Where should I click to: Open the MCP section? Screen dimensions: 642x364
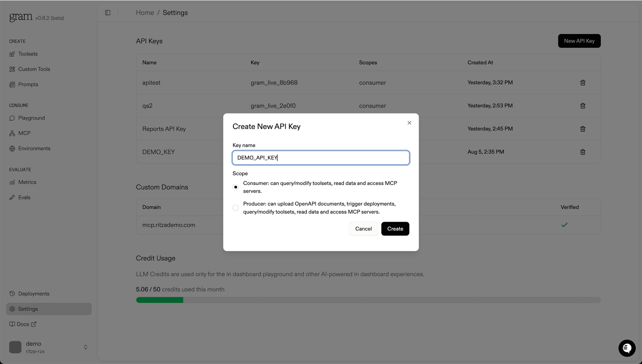[x=24, y=133]
